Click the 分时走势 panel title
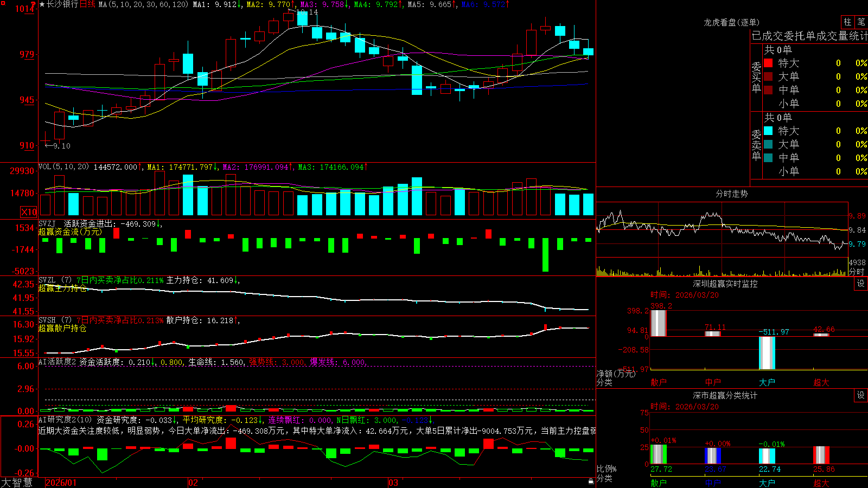The image size is (868, 488). click(x=731, y=194)
